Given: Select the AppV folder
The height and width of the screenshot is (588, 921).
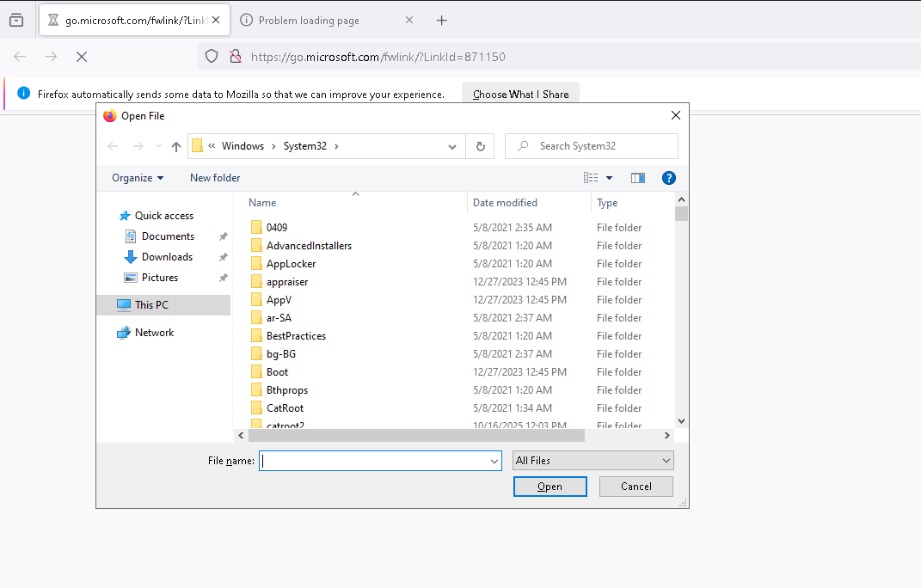Looking at the screenshot, I should coord(279,299).
